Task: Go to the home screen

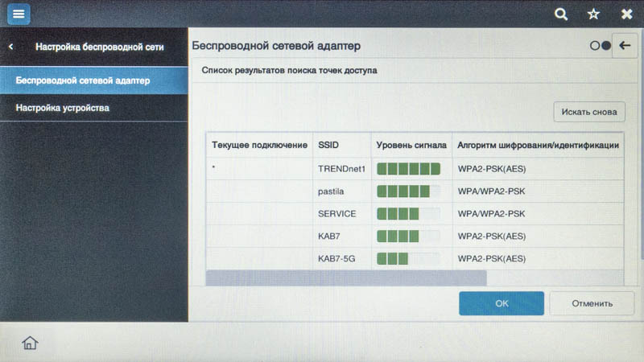Action: [x=30, y=343]
